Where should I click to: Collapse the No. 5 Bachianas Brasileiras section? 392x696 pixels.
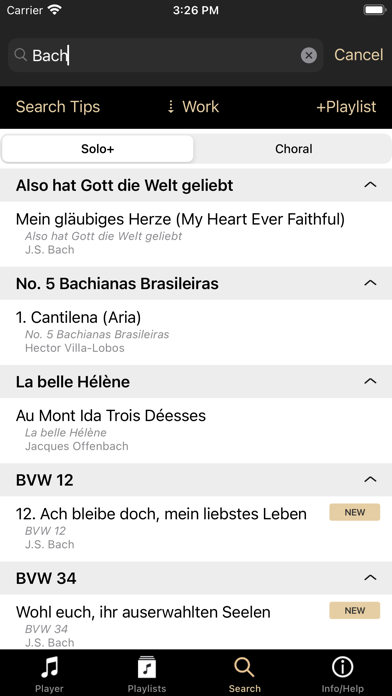(370, 283)
